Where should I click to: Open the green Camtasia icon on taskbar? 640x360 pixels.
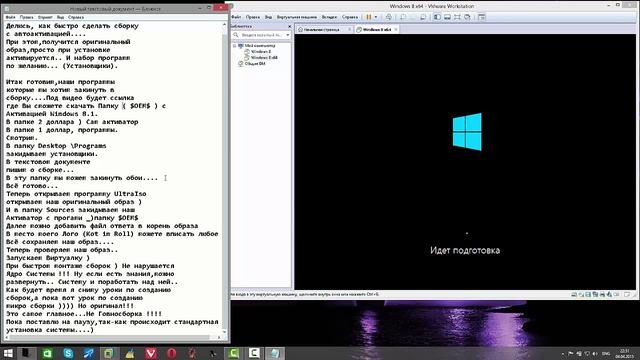(233, 353)
